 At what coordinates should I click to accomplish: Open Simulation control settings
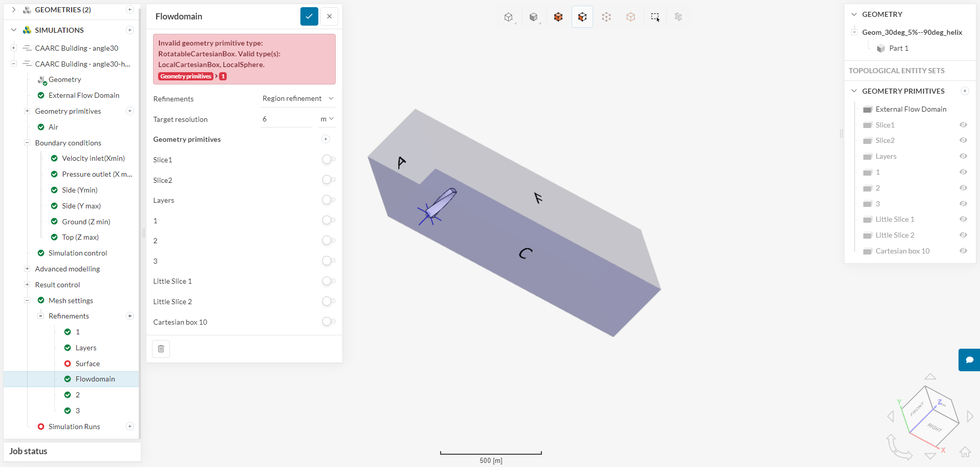78,253
